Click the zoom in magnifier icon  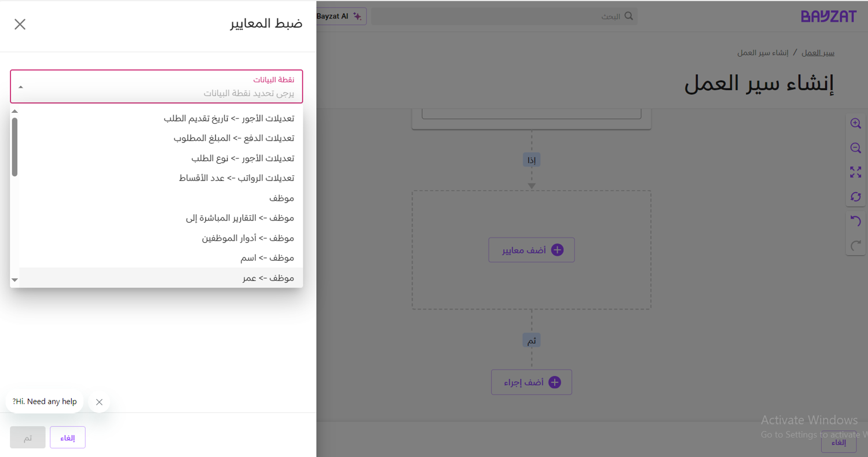click(x=855, y=123)
